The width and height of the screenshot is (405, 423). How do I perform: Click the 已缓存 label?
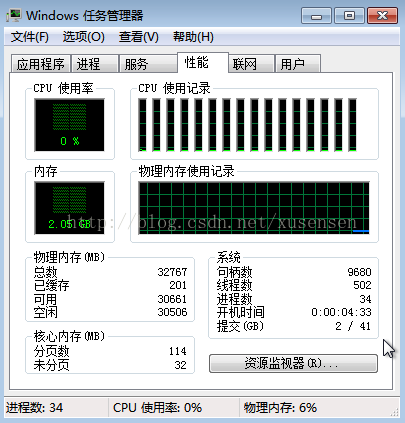click(x=51, y=285)
